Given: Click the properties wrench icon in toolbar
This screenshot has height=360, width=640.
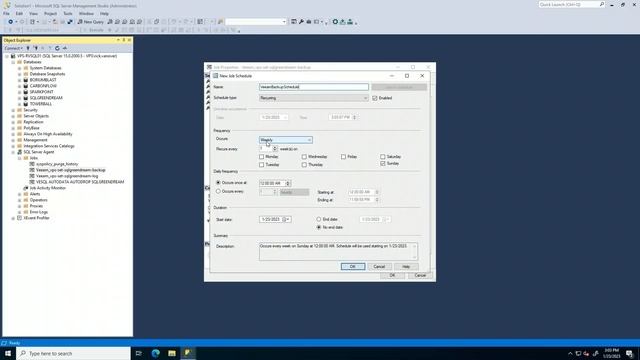Looking at the screenshot, I should pyautogui.click(x=301, y=22).
